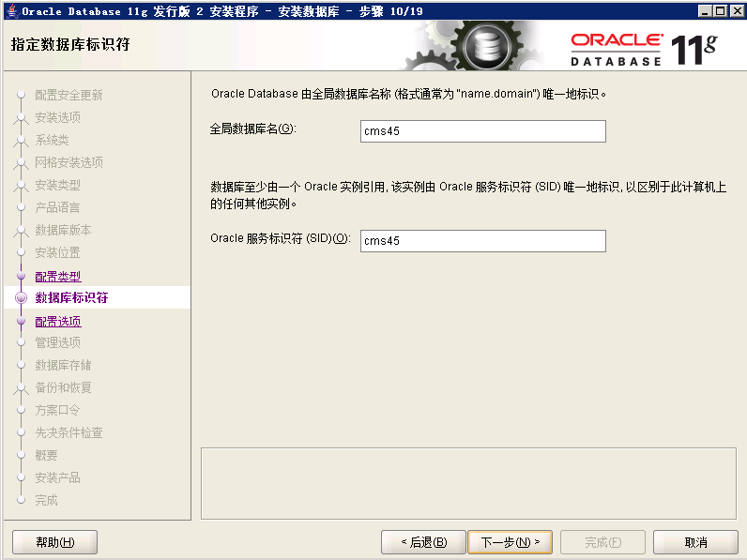Open help with the 帮助(H) button

pos(54,542)
